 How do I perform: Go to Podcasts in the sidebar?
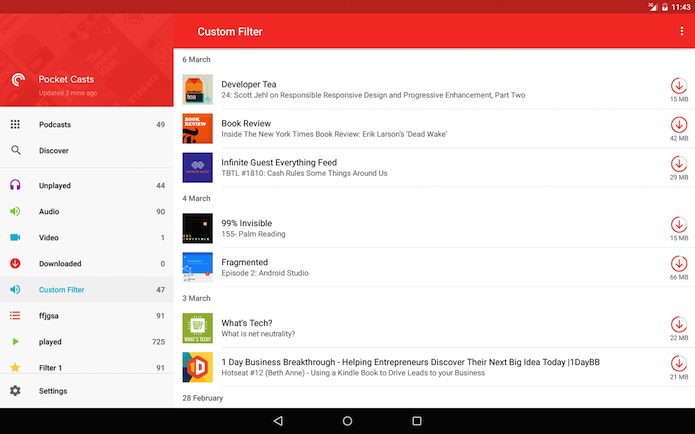coord(55,125)
